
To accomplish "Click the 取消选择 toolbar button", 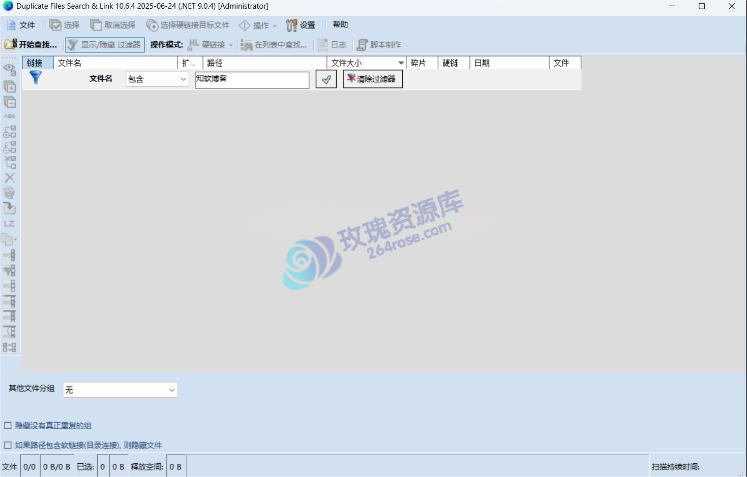I will pyautogui.click(x=113, y=25).
